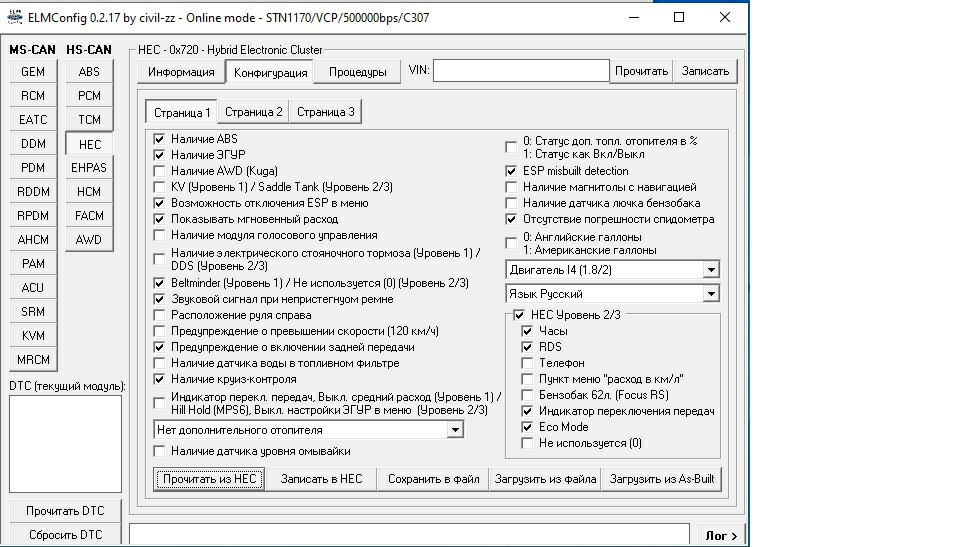
Task: Click the ELMConfig app icon in title bar
Action: pyautogui.click(x=15, y=17)
